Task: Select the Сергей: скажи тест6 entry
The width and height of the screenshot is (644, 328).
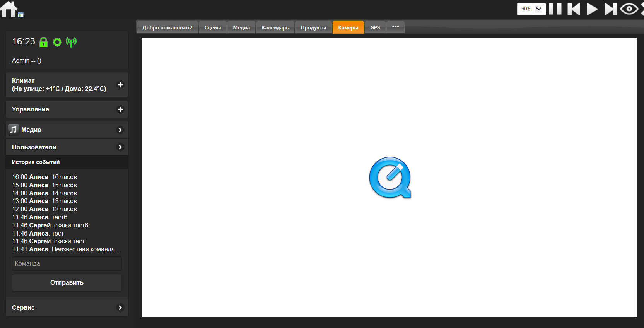Action: point(50,226)
